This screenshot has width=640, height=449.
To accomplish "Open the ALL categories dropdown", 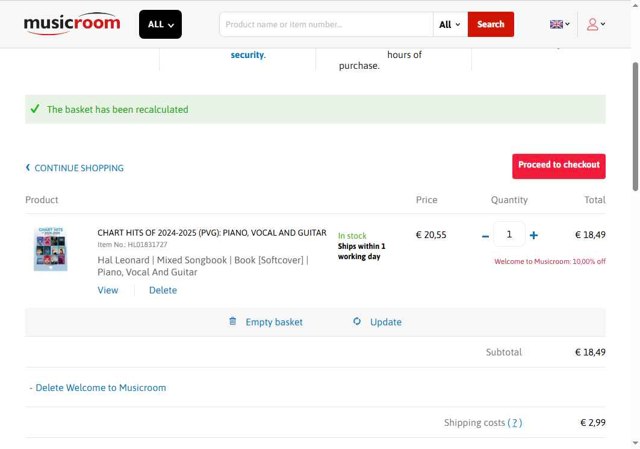I will pyautogui.click(x=160, y=24).
